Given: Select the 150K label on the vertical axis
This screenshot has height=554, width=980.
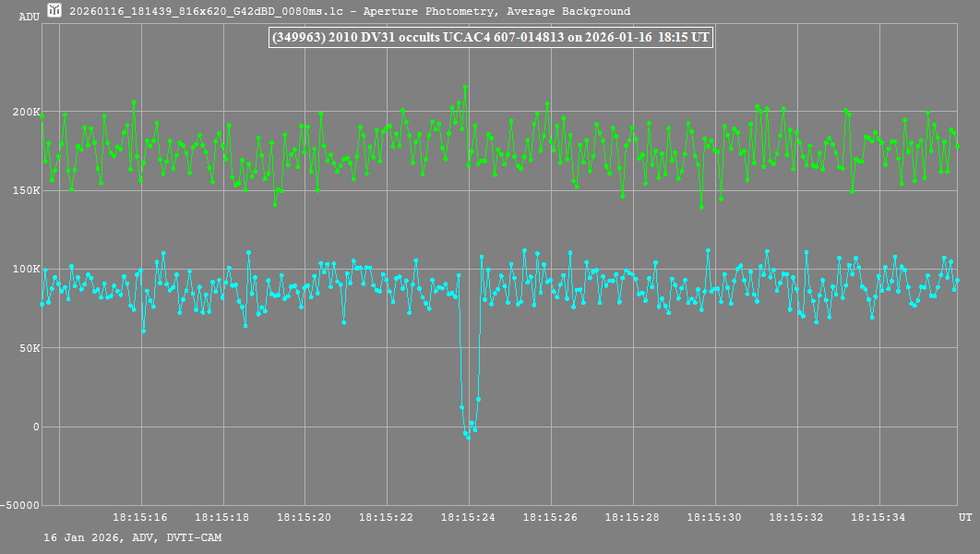Looking at the screenshot, I should tap(26, 191).
